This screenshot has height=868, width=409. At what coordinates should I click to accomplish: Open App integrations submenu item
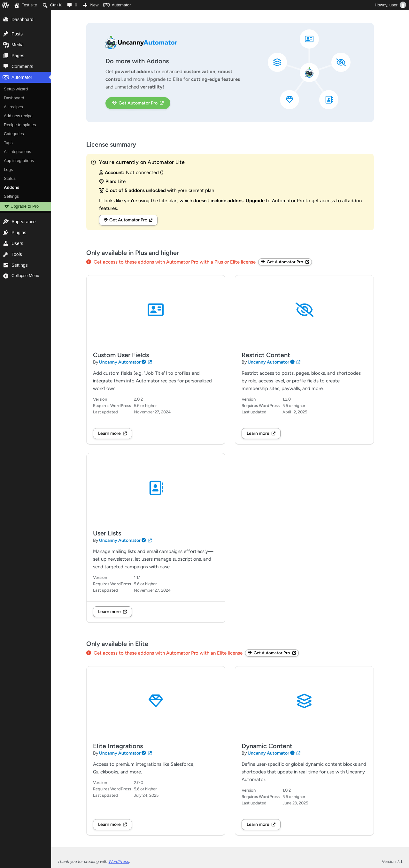[x=26, y=160]
